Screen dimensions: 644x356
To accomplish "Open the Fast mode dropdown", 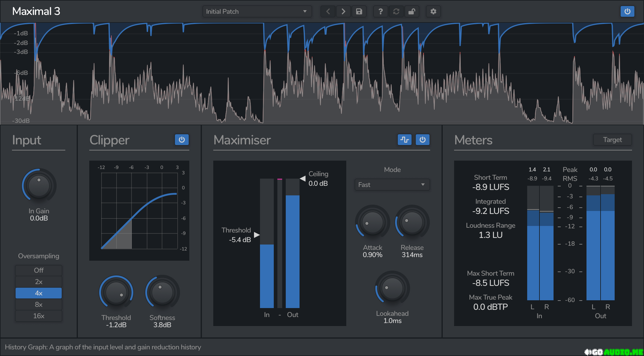I will pyautogui.click(x=392, y=185).
